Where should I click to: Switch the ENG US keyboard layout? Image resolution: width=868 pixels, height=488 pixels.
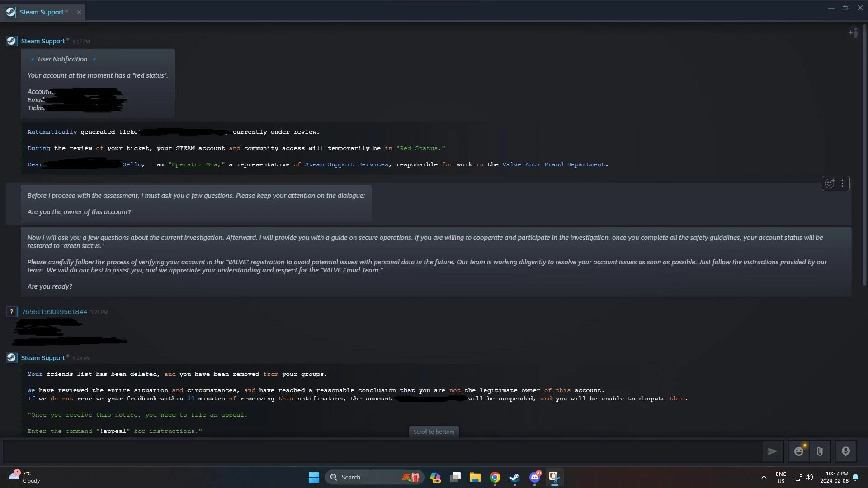[x=781, y=477]
